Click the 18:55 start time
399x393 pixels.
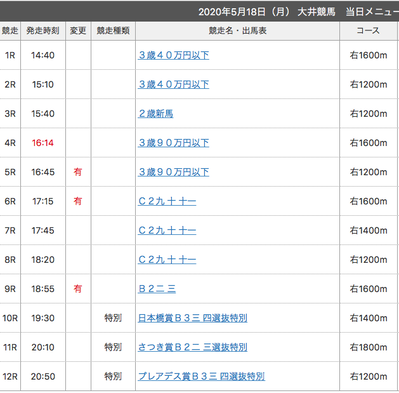(43, 289)
